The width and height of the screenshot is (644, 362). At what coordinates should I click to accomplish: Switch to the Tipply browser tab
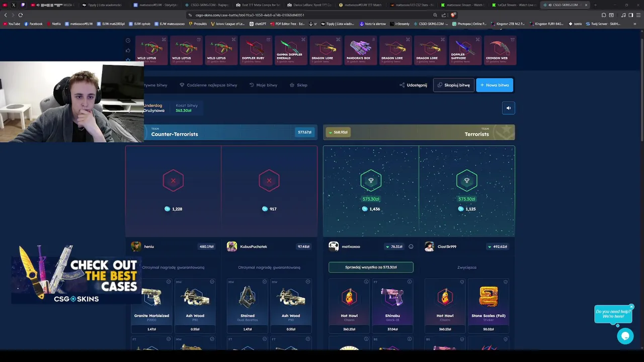[x=105, y=5]
